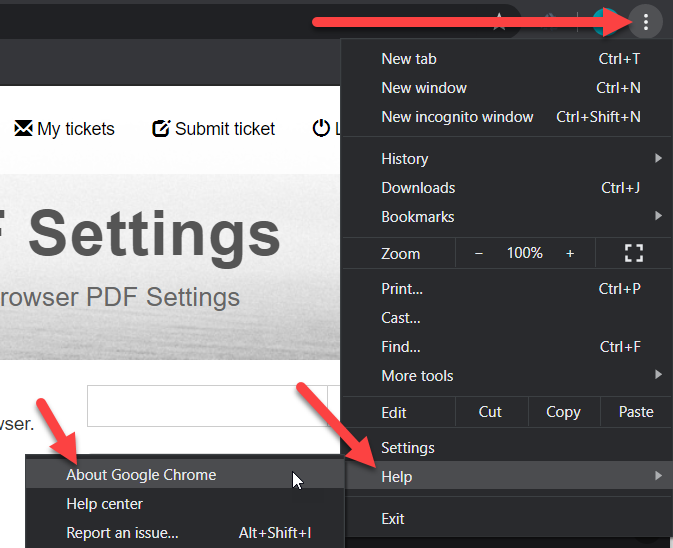Screen dimensions: 673x548
Task: Click the Submit ticket pencil icon
Action: click(160, 128)
